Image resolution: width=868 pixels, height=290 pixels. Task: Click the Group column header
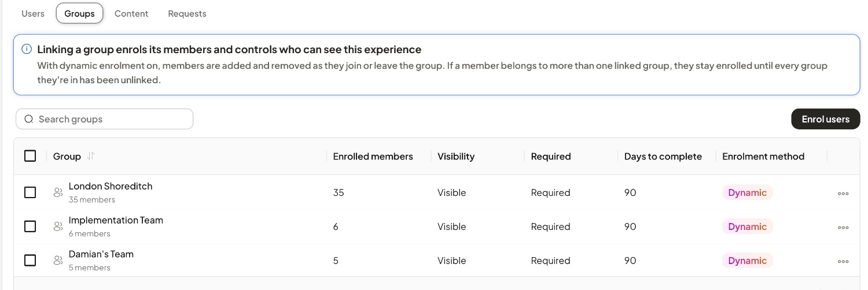coord(67,156)
